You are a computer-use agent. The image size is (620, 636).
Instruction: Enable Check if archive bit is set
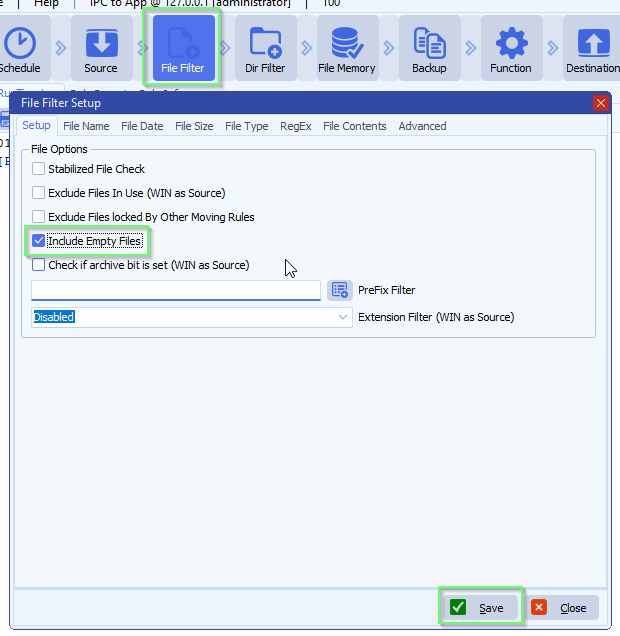pyautogui.click(x=39, y=265)
